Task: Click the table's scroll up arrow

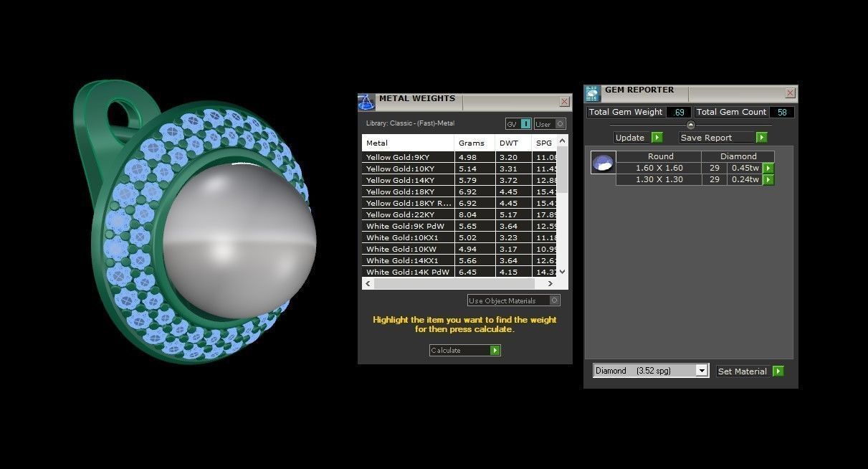Action: [562, 141]
